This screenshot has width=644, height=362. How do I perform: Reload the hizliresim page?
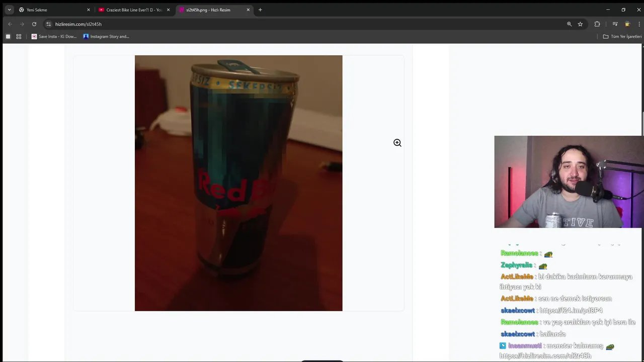tap(34, 24)
